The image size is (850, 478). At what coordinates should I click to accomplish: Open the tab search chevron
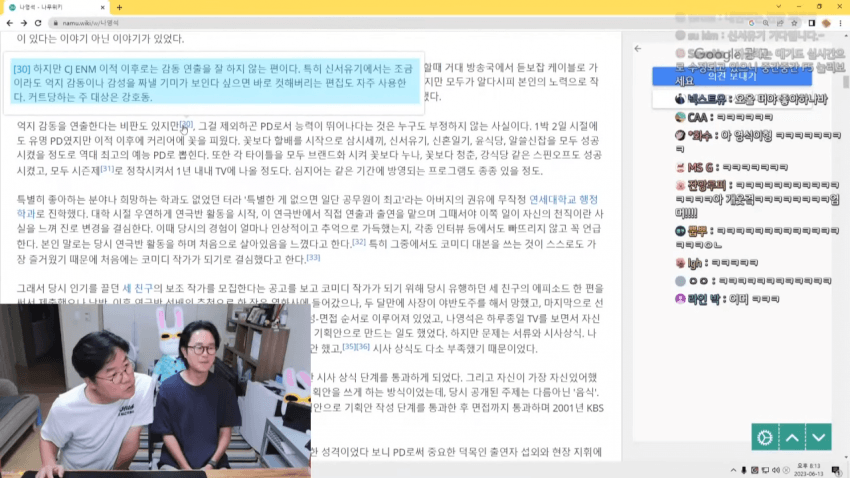[x=778, y=7]
